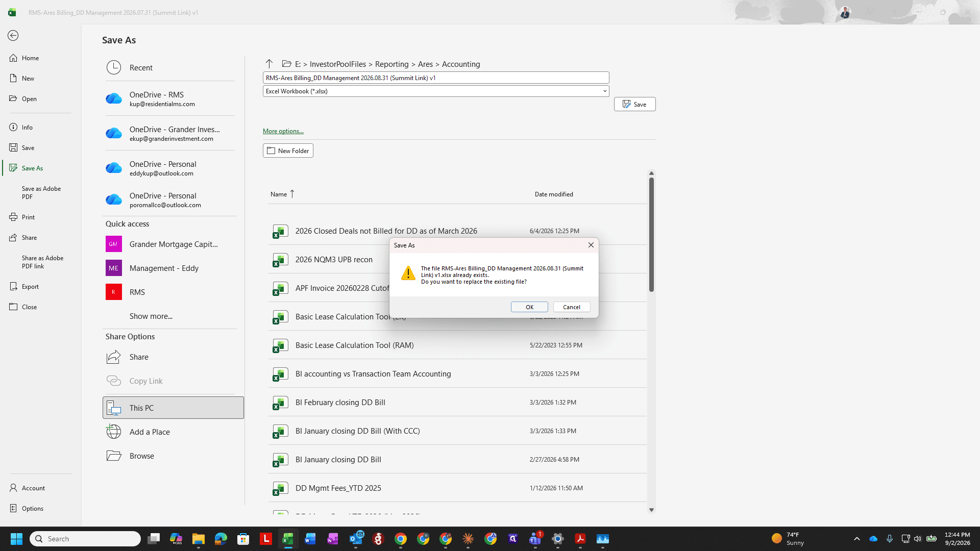Click the file list vertical scrollbar thumb

click(651, 235)
